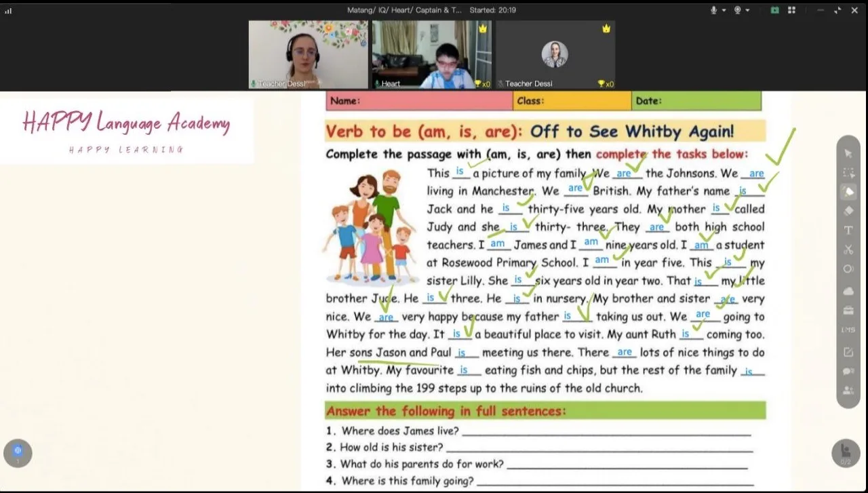Click the signal strength indicator
The height and width of the screenshot is (493, 868).
pyautogui.click(x=8, y=10)
